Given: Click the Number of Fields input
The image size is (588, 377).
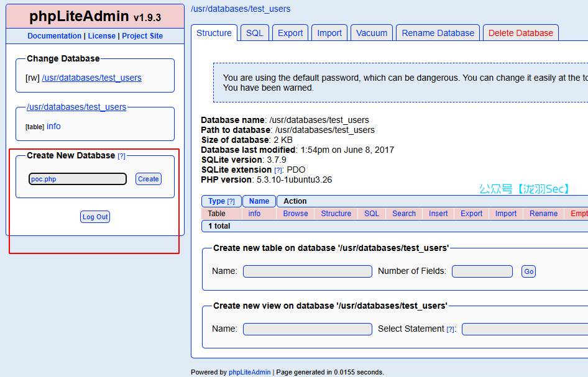Looking at the screenshot, I should 482,271.
